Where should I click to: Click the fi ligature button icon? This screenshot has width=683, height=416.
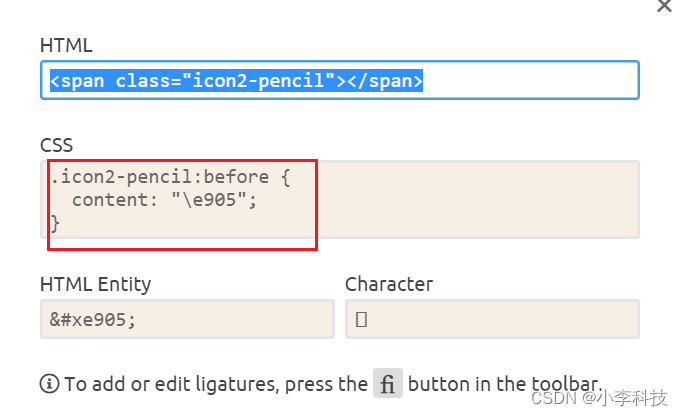point(387,384)
